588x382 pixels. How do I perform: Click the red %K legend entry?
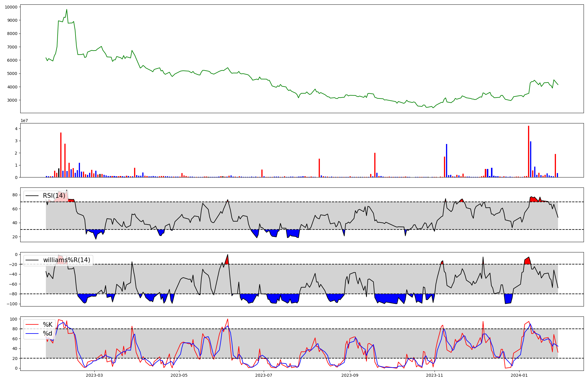pos(47,325)
